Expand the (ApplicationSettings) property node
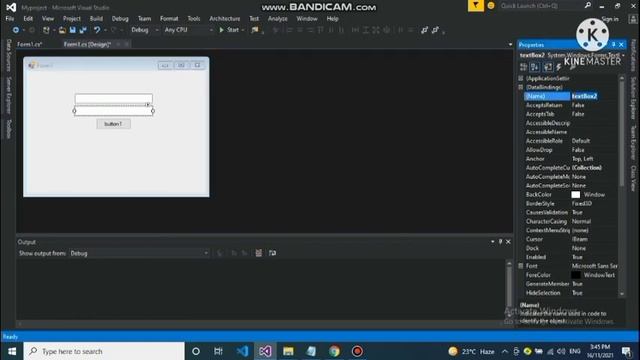640x360 pixels. pos(521,78)
